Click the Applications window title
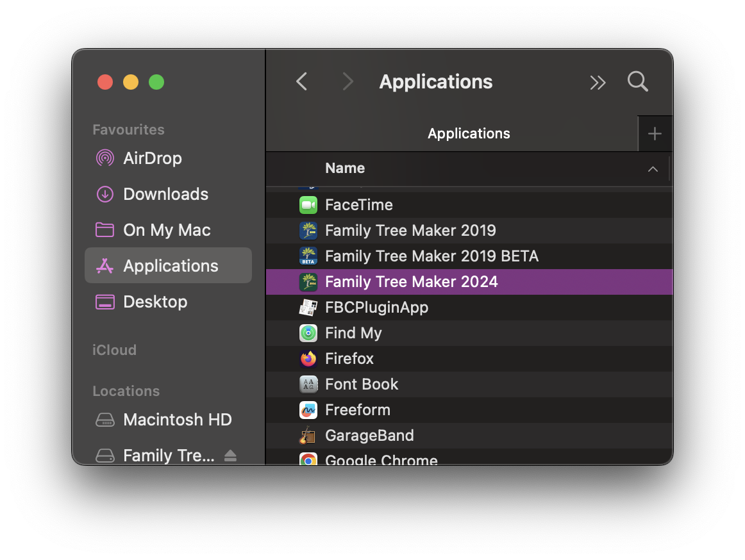Image resolution: width=745 pixels, height=560 pixels. point(436,82)
